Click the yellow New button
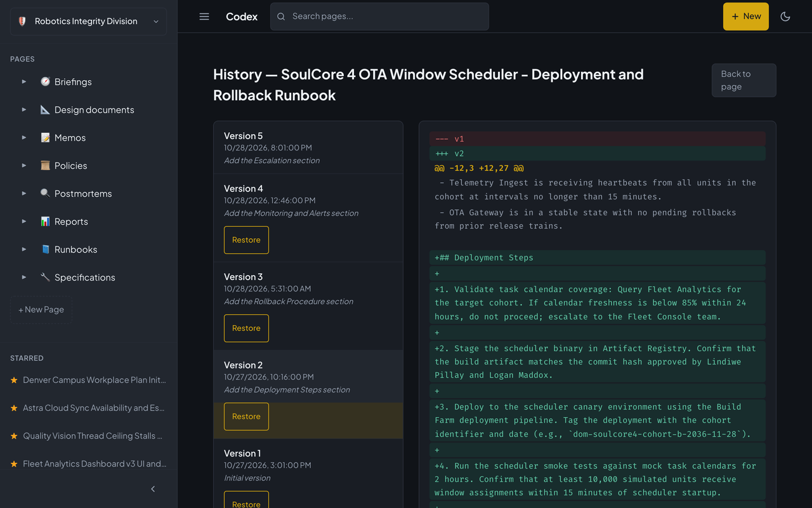Viewport: 812px width, 508px height. click(x=746, y=17)
